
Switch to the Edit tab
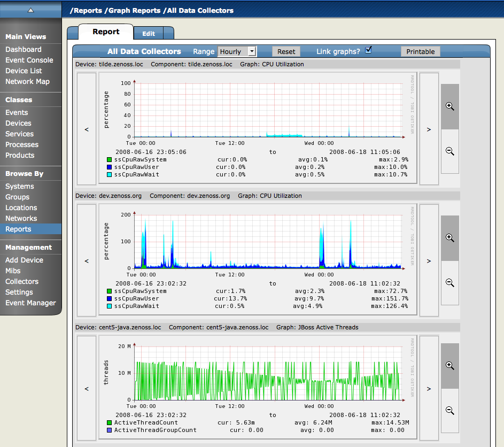point(149,34)
